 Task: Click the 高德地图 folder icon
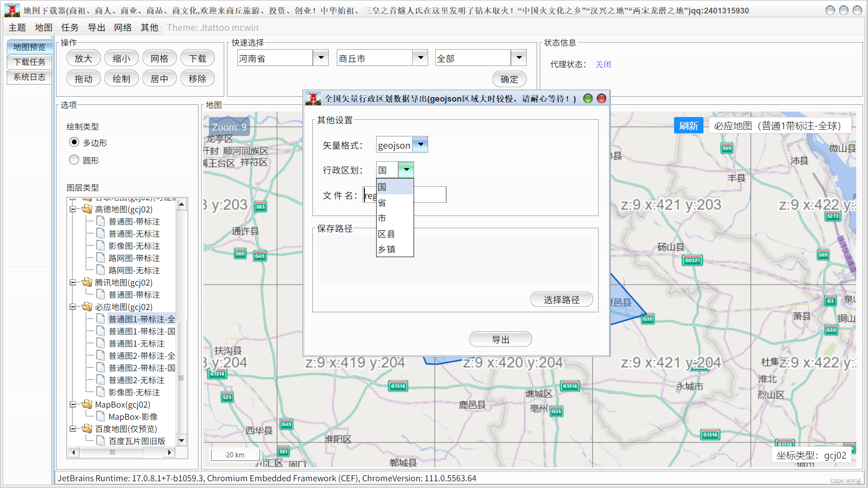point(87,209)
